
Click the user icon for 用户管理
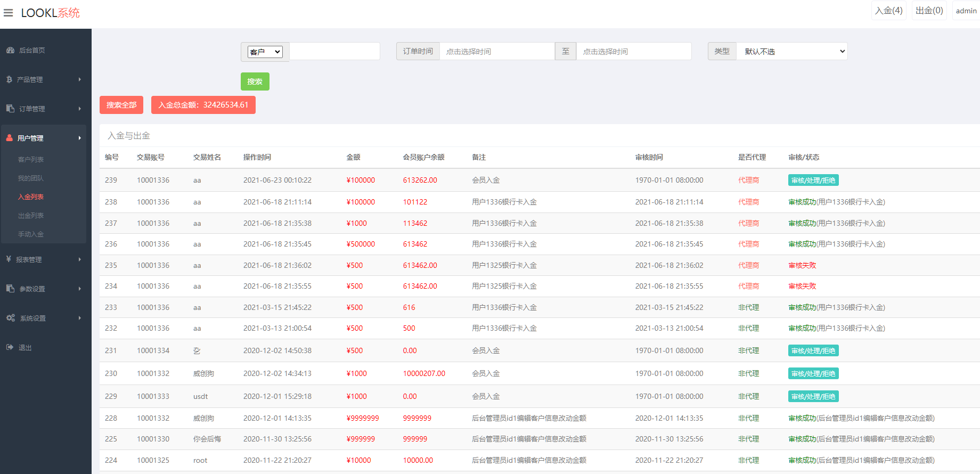(x=10, y=138)
